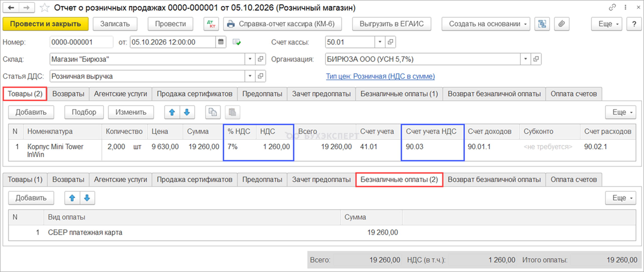Click Провести и закрыть button
This screenshot has height=272, width=644.
(x=45, y=24)
